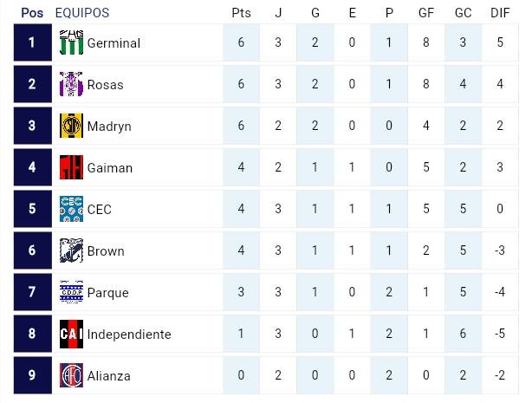This screenshot has height=403, width=532.
Task: Click the Rosas team crest icon
Action: coord(71,85)
